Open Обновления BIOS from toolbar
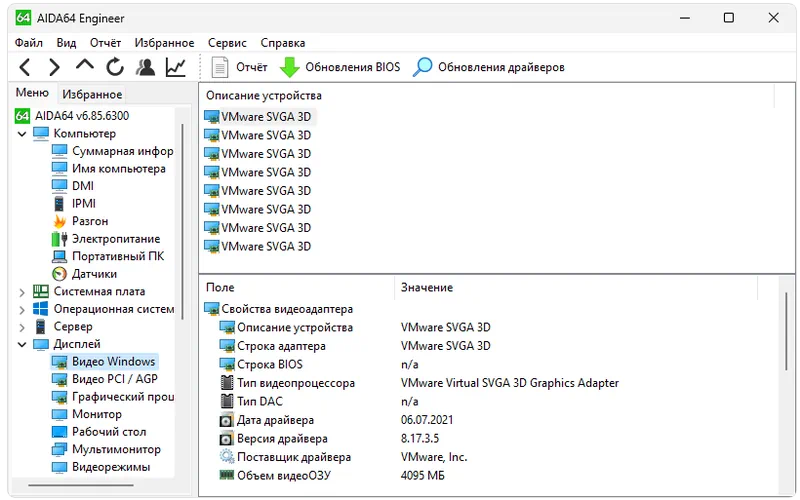The width and height of the screenshot is (800, 500). pyautogui.click(x=340, y=67)
